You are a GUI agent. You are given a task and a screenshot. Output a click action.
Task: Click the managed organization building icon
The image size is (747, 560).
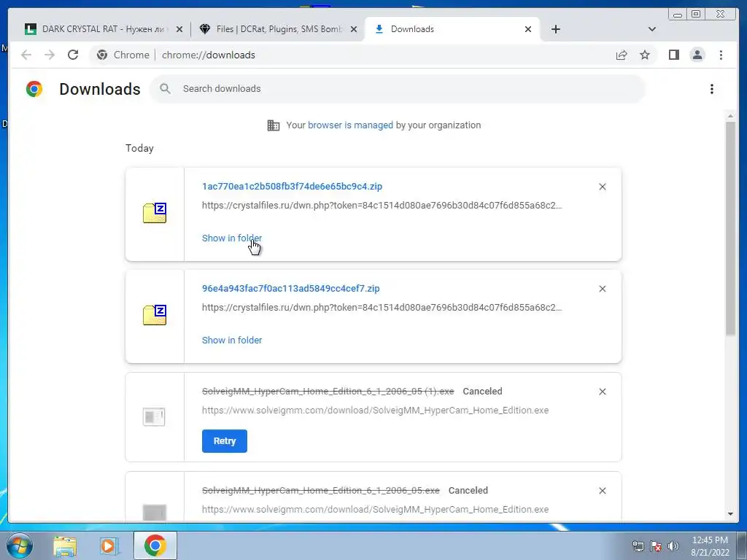(274, 125)
